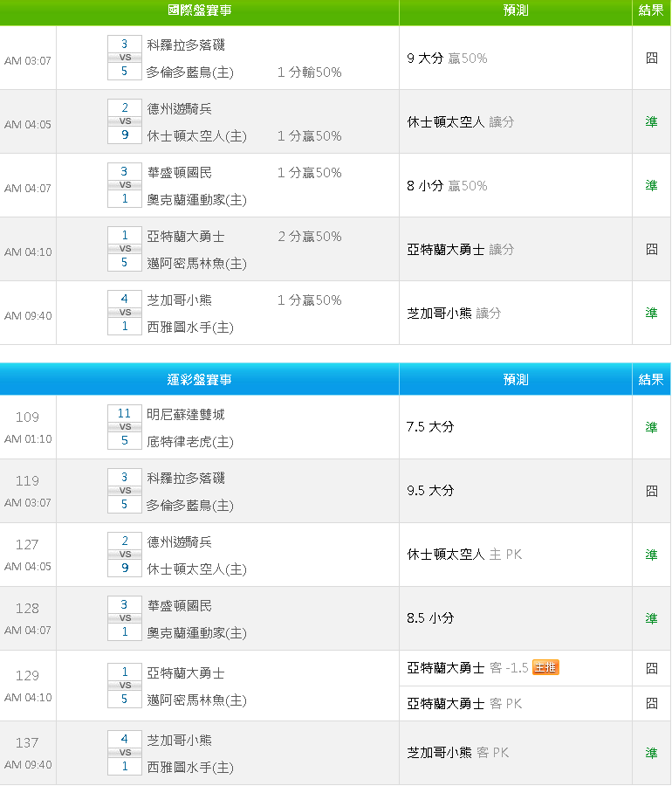Screen dimensions: 672x786
Task: Click the 準 result beside 休士頓太空人 主 PK
Action: pyautogui.click(x=651, y=554)
